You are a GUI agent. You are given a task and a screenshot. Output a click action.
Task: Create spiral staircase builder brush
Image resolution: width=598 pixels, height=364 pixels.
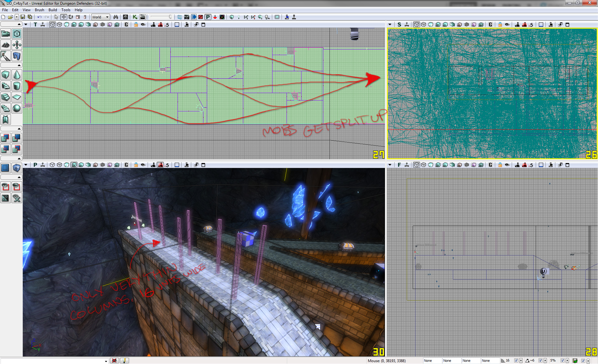(6, 108)
